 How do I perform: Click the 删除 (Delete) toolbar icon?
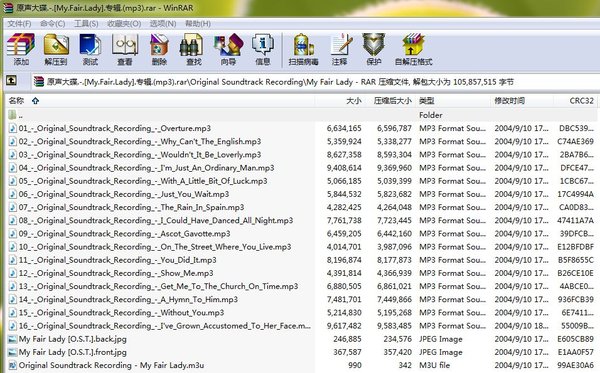coord(159,44)
